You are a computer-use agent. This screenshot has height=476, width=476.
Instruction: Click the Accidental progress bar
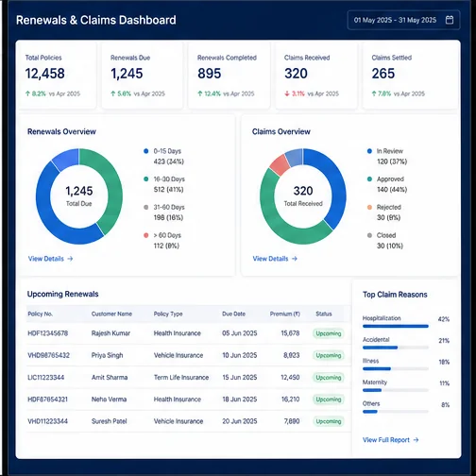(x=396, y=348)
